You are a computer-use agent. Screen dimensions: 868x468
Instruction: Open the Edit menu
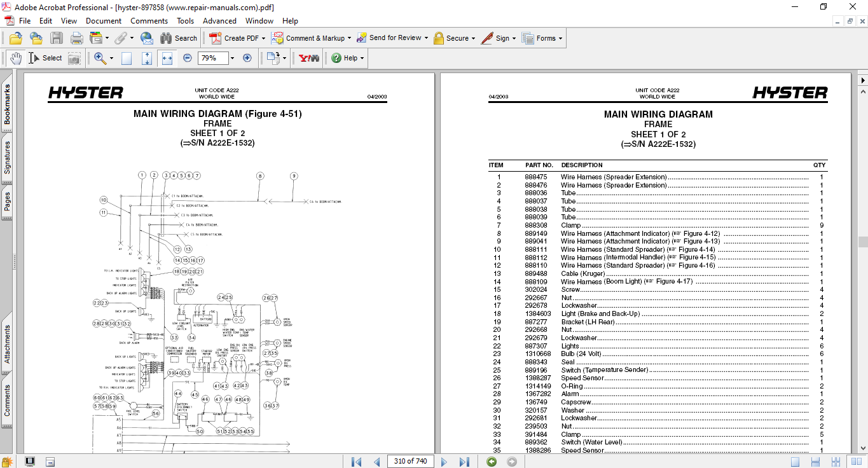(46, 21)
